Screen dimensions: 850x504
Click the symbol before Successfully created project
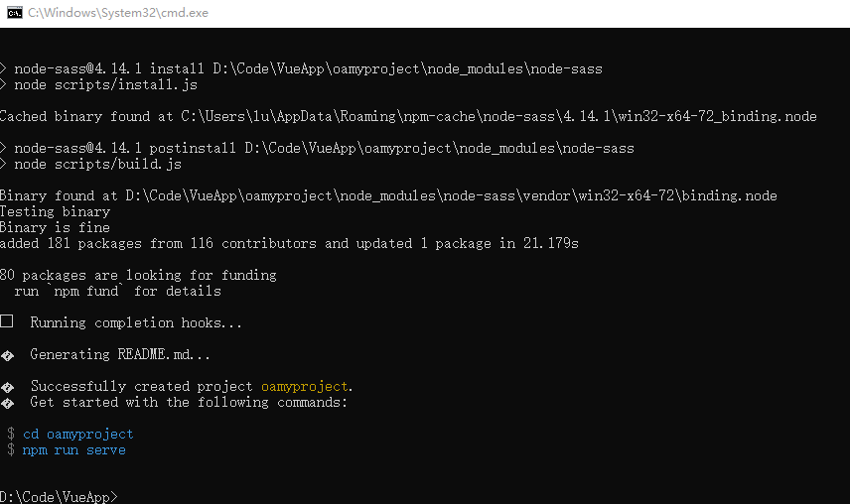pyautogui.click(x=7, y=387)
